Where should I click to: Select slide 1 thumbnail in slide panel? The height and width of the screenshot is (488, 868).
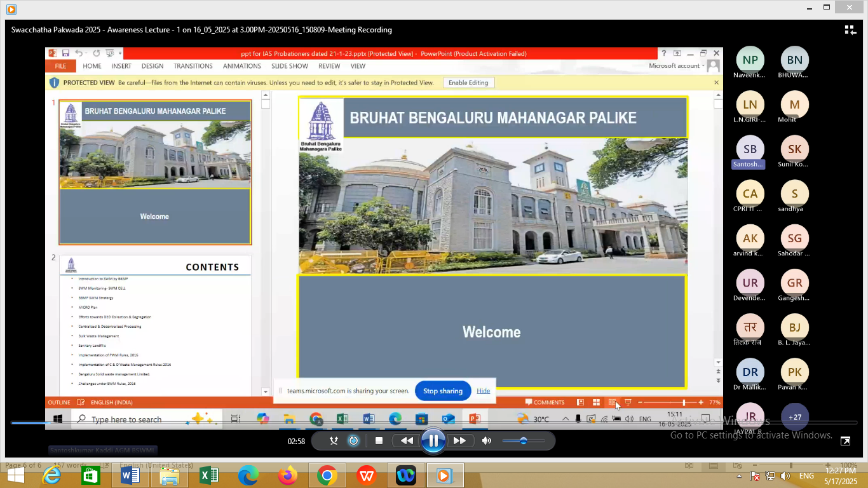(155, 172)
